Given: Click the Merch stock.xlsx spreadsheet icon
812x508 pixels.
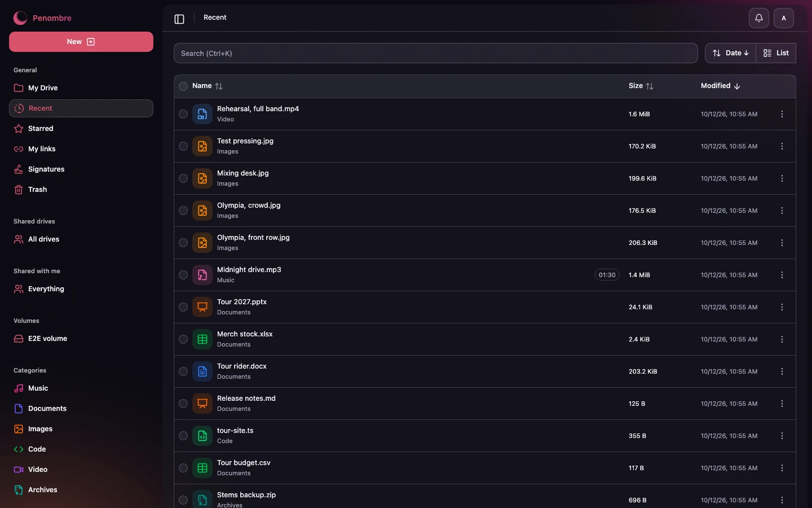Looking at the screenshot, I should tap(202, 339).
